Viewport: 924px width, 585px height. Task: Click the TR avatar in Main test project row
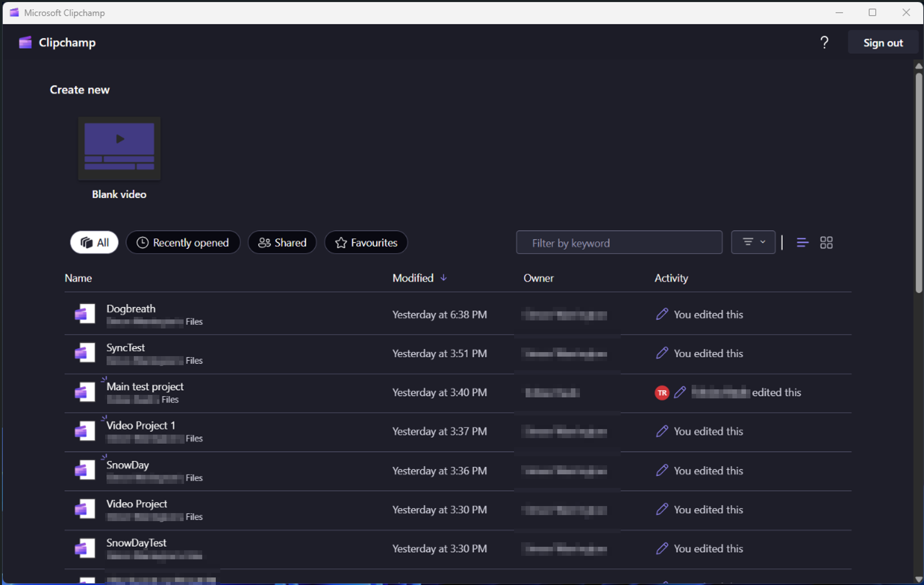coord(662,393)
